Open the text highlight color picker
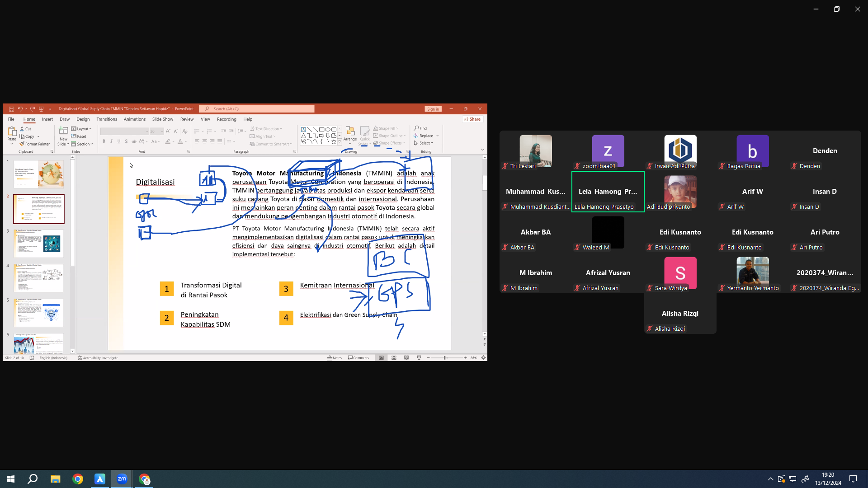This screenshot has width=868, height=488. coord(168,141)
